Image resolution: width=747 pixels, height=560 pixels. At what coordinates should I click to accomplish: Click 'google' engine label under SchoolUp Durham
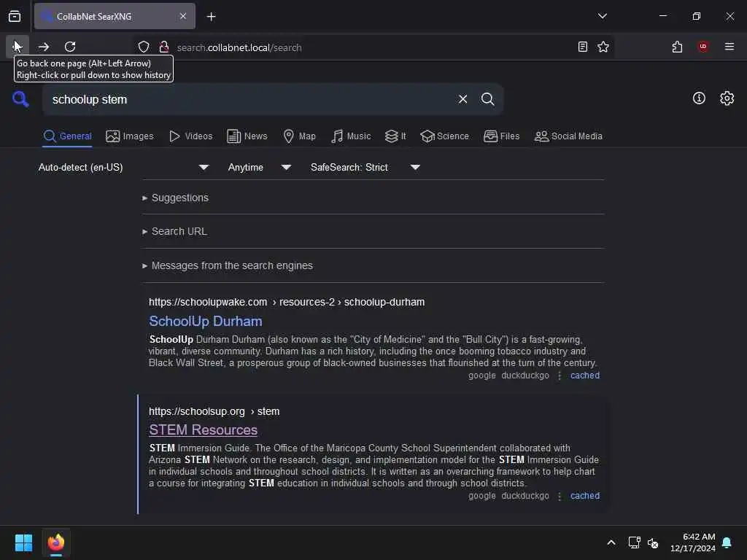pos(481,376)
